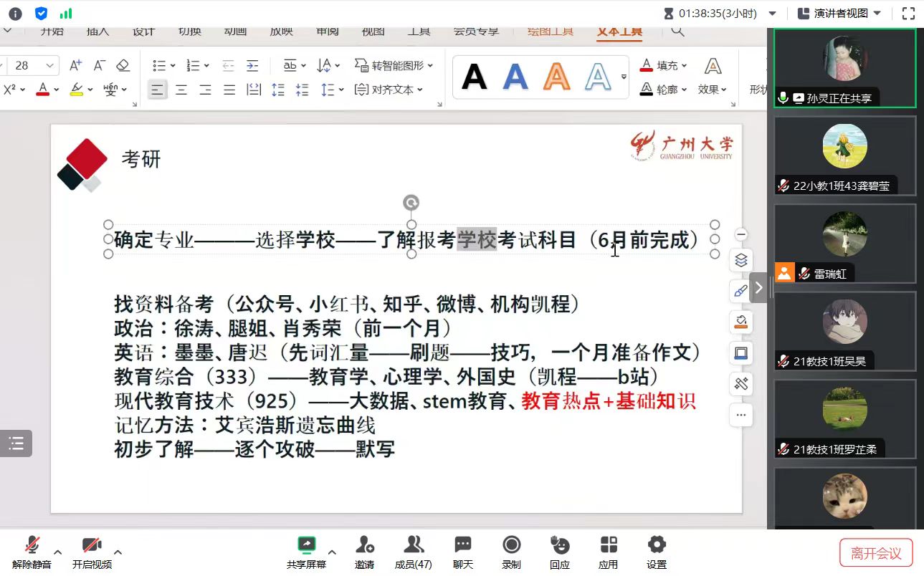The width and height of the screenshot is (924, 576).
Task: Open the Chat panel in meeting toolbar
Action: point(463,552)
